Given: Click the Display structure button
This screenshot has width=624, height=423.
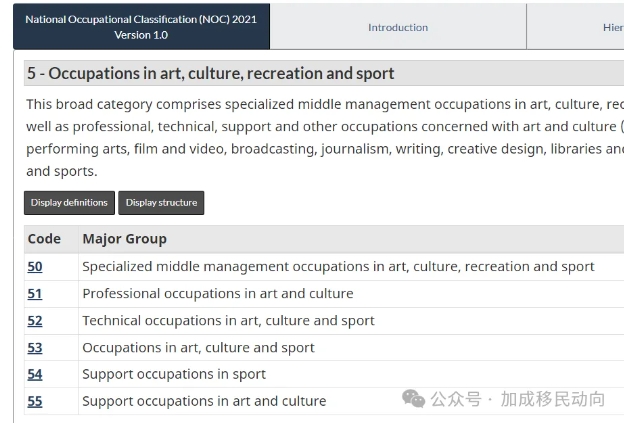Looking at the screenshot, I should [161, 203].
